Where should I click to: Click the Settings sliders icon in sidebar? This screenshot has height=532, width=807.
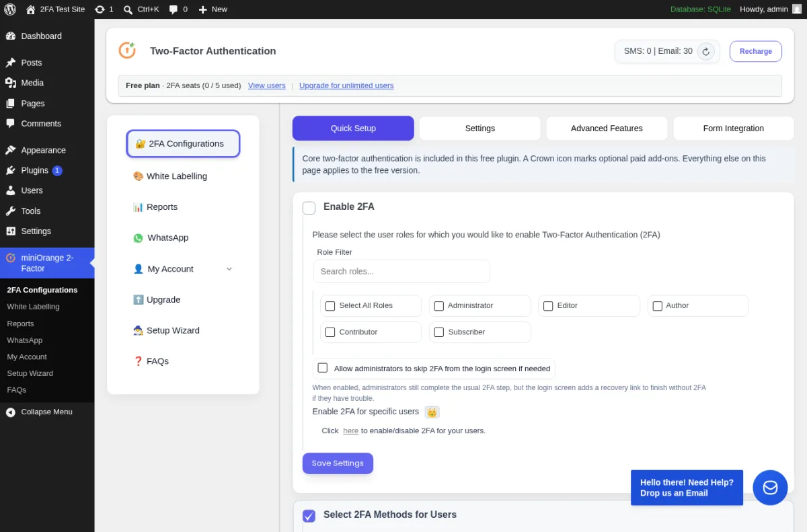(11, 231)
